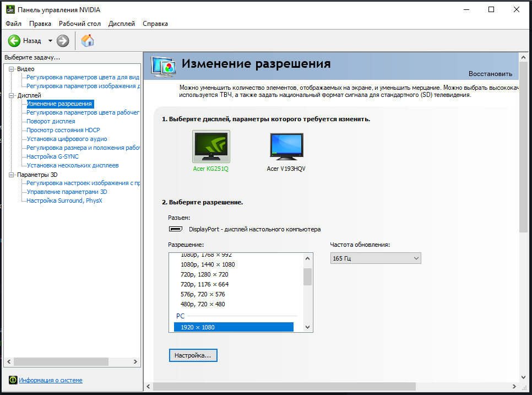Select resolution 720p, 1280 × 720
This screenshot has width=532, height=395.
[x=204, y=274]
